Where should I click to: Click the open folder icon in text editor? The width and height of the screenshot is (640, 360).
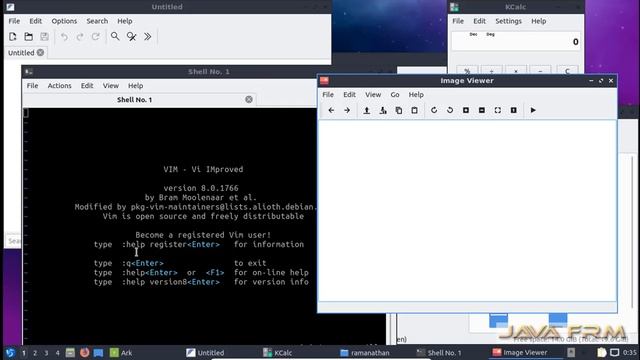tap(29, 37)
